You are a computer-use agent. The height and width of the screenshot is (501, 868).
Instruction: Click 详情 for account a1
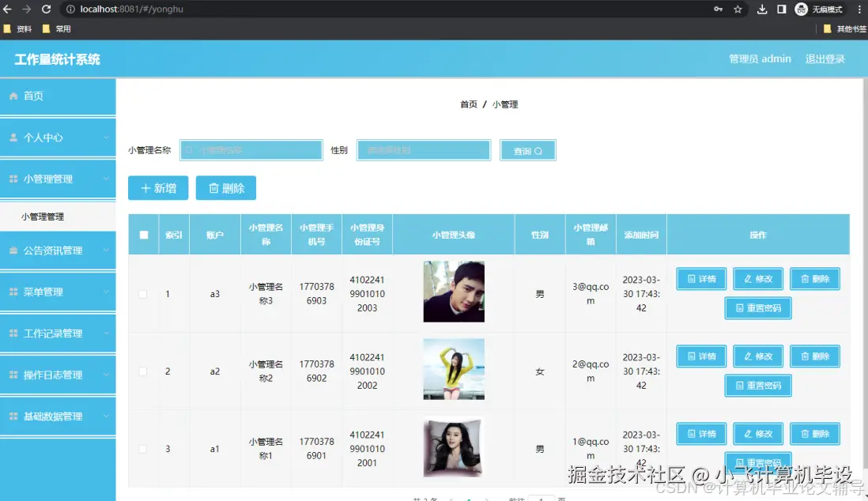tap(701, 434)
